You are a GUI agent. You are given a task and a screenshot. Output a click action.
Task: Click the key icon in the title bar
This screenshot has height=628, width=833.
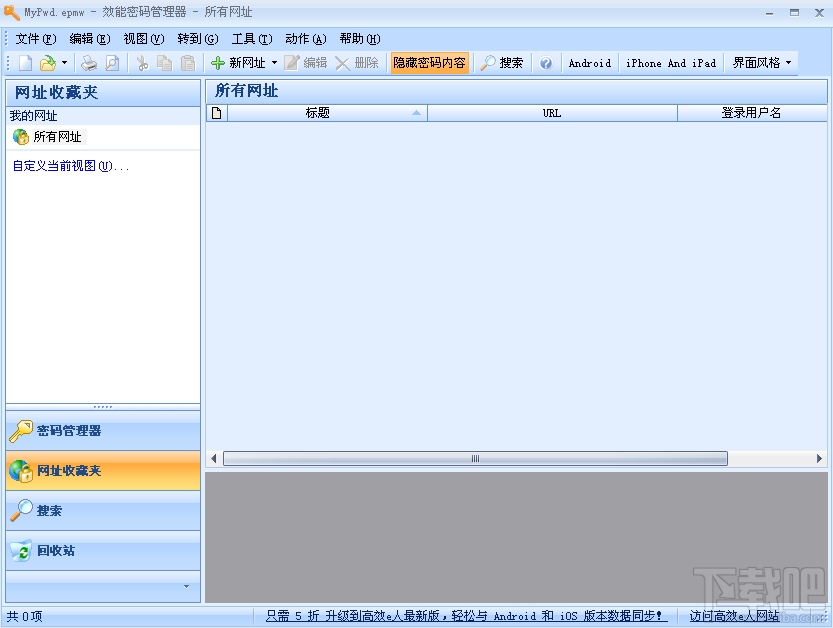pyautogui.click(x=12, y=12)
